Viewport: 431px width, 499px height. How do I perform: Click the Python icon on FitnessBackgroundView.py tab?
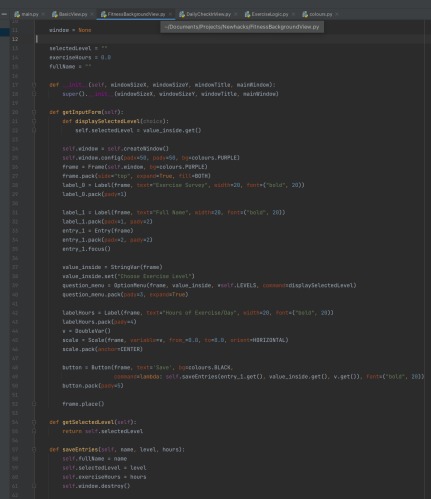(103, 14)
